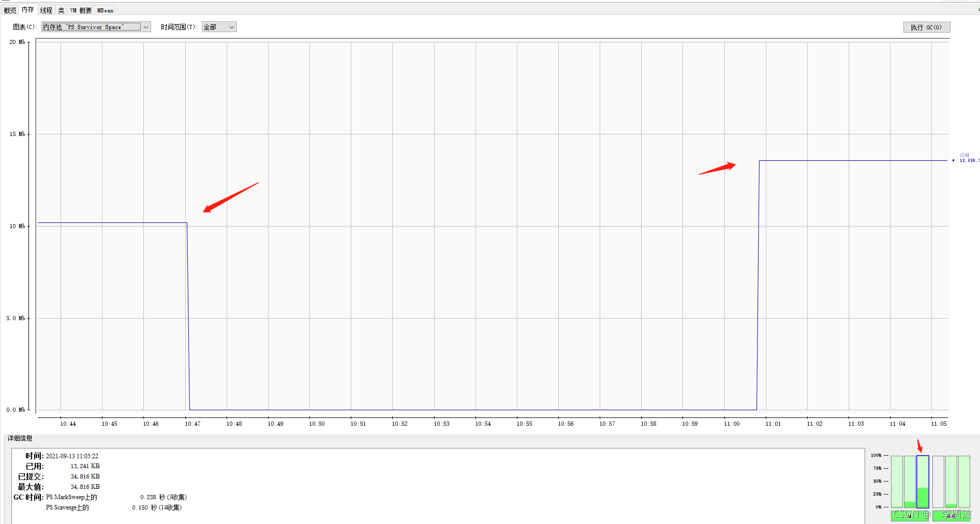
Task: Open the MBean tab
Action: click(x=105, y=10)
